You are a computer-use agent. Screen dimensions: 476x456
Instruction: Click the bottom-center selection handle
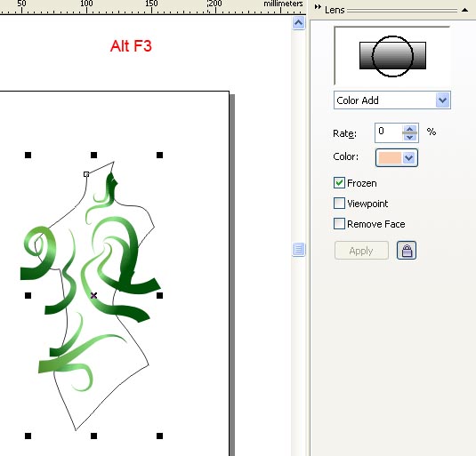(x=93, y=436)
